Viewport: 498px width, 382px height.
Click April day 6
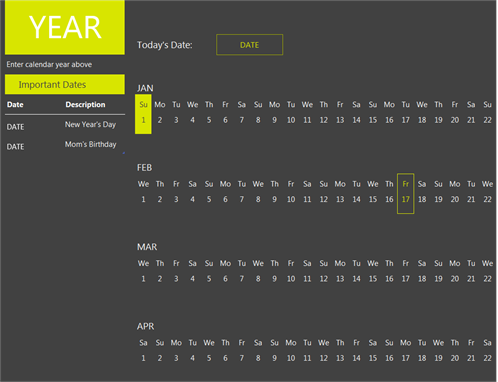[x=225, y=358]
